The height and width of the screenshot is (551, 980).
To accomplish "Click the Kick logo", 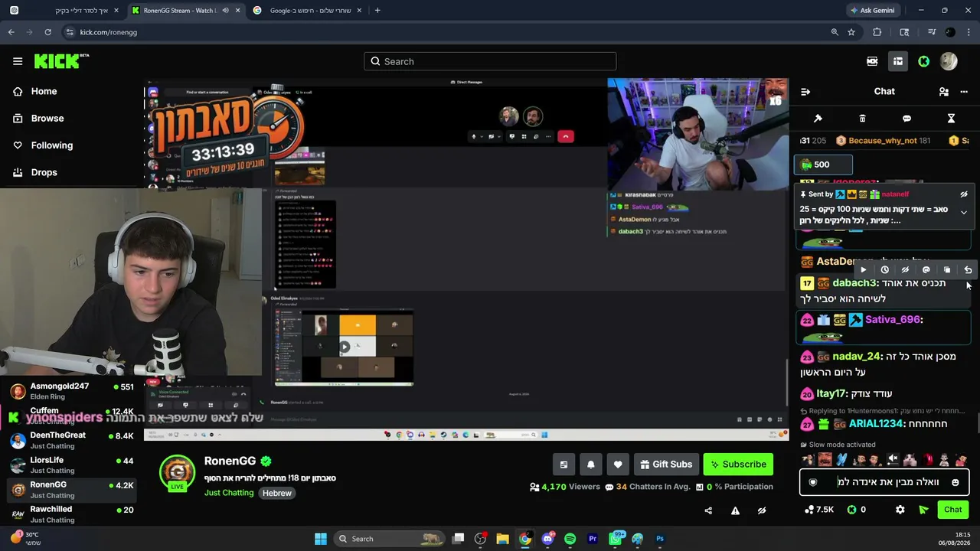I will (x=61, y=61).
